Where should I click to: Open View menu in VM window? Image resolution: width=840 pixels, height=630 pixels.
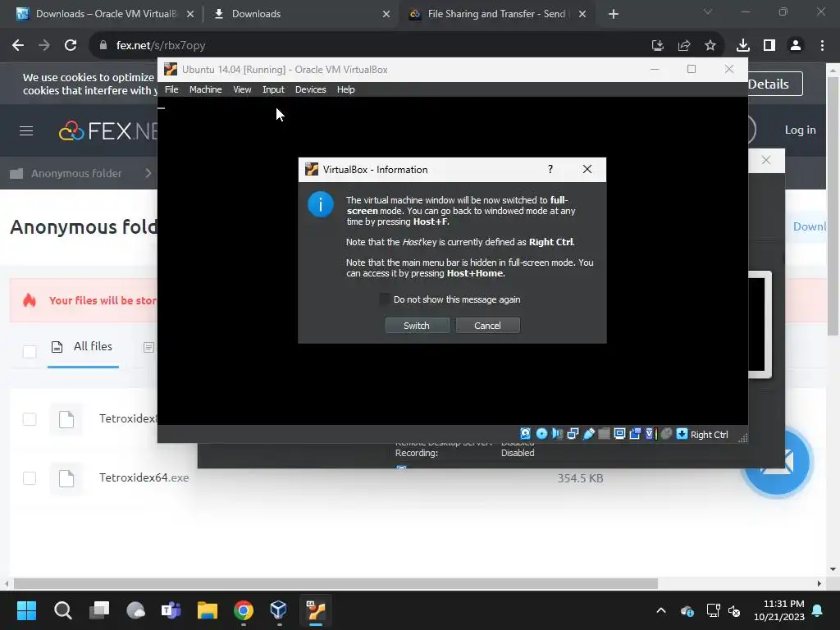tap(242, 89)
